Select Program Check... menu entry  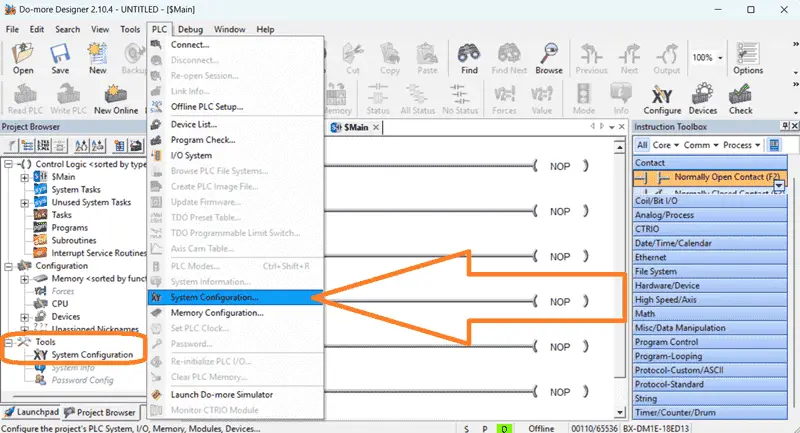pyautogui.click(x=235, y=140)
